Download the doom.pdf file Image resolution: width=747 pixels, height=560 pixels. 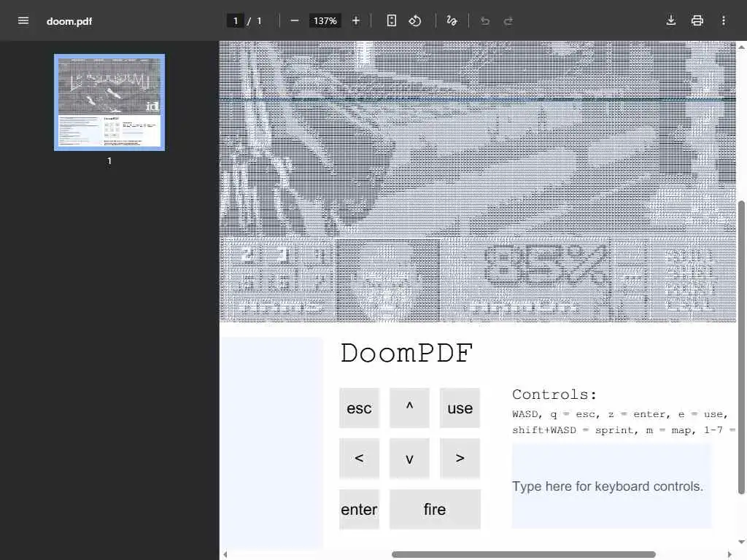click(671, 20)
